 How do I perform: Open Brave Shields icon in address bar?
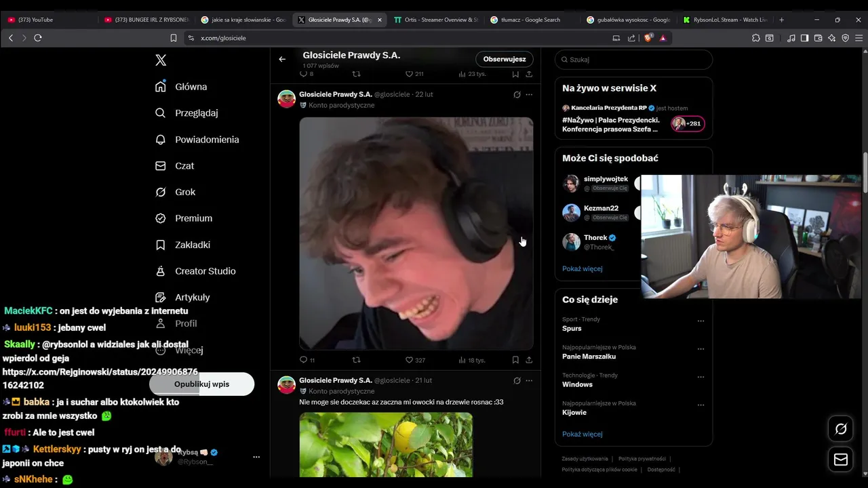(649, 38)
